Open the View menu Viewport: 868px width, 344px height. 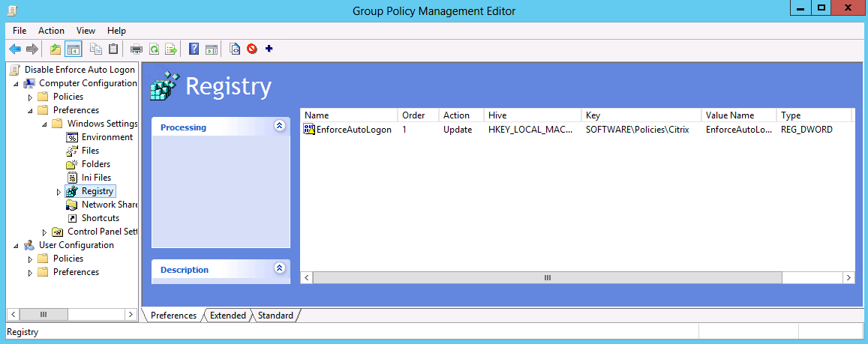pos(86,31)
